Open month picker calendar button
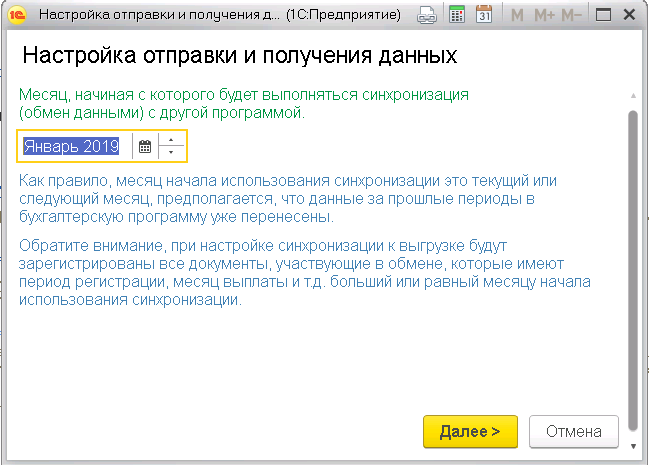This screenshot has width=649, height=465. click(x=145, y=146)
